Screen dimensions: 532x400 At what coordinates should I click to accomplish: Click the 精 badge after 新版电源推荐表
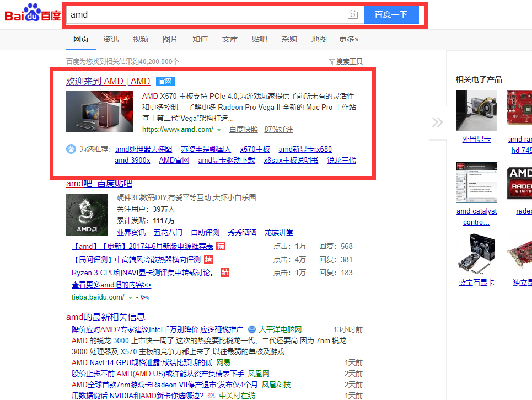pos(221,246)
